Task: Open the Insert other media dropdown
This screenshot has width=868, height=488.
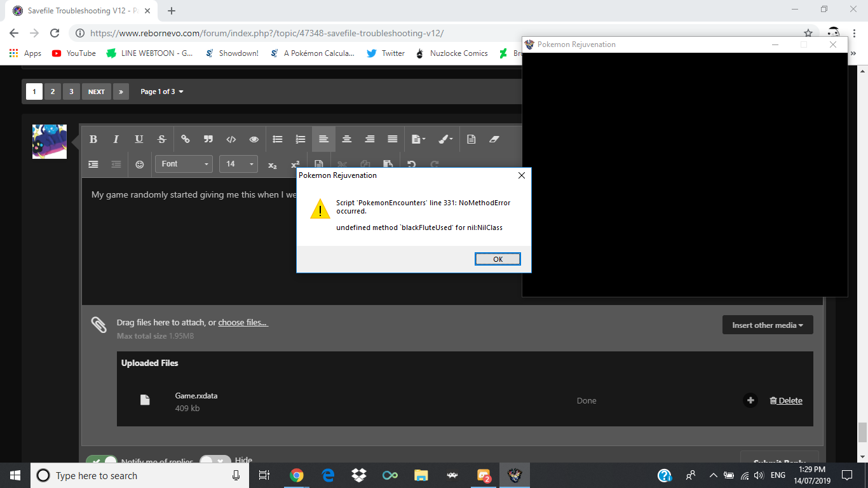Action: (768, 325)
